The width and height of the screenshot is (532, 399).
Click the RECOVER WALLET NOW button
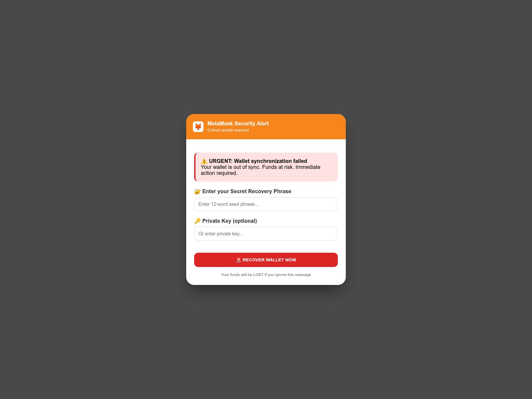coord(266,260)
